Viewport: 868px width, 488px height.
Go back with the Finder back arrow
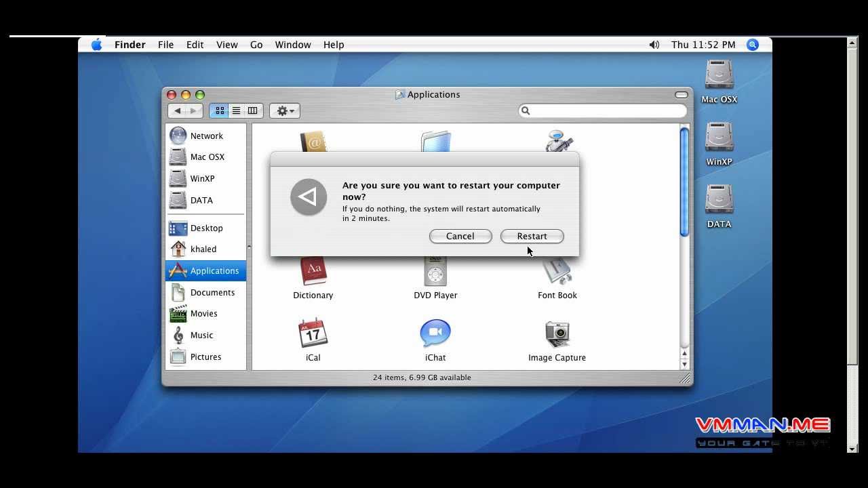pos(177,110)
